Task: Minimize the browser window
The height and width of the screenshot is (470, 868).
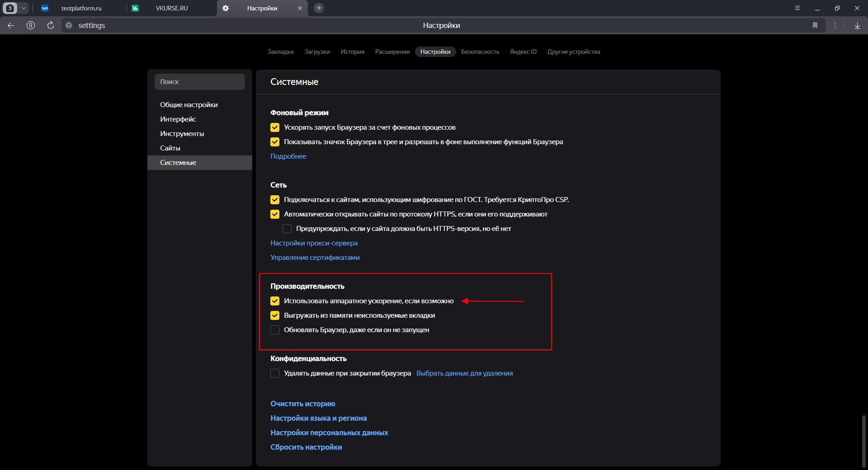Action: click(817, 8)
